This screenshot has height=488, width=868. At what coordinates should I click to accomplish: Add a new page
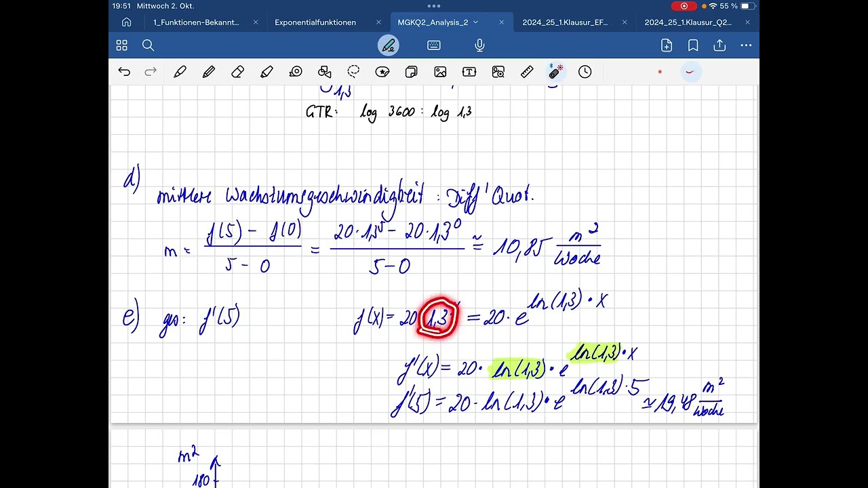(667, 45)
